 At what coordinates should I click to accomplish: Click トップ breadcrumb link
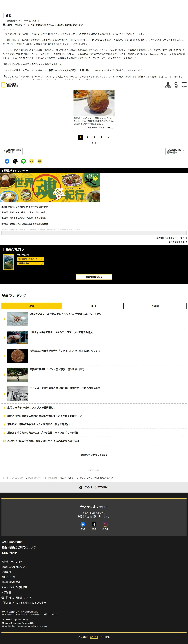tap(6, 478)
